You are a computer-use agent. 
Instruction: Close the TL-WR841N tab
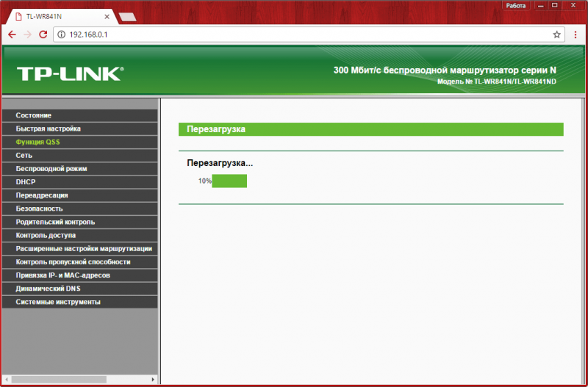coord(107,17)
